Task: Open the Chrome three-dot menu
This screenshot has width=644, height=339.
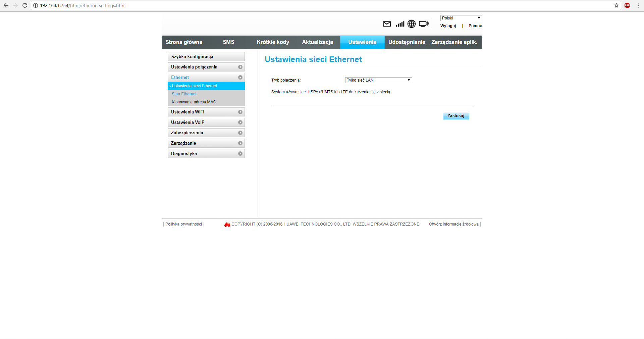Action: pos(638,5)
